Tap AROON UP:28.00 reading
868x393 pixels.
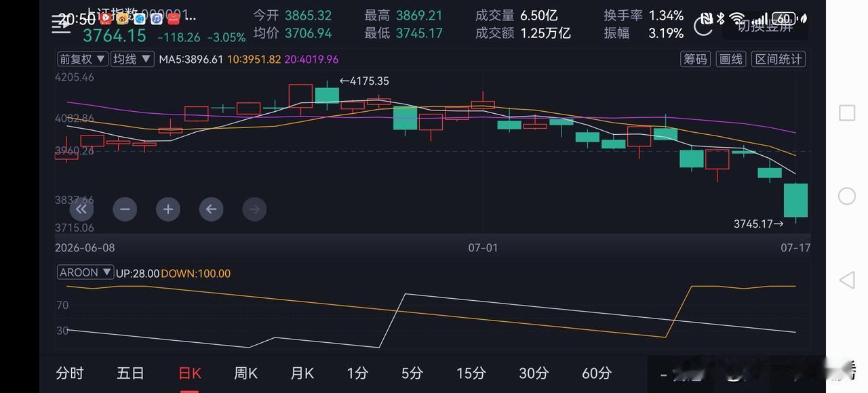(138, 274)
